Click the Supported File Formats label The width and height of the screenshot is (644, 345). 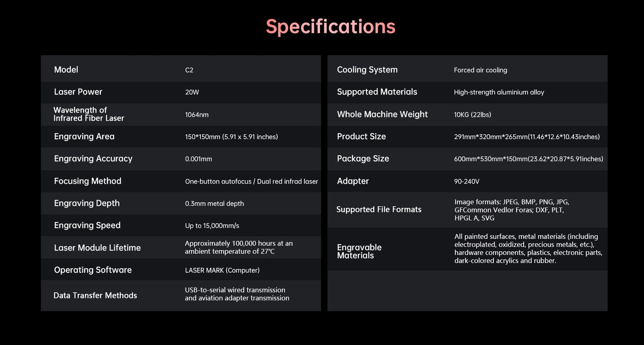click(x=379, y=209)
